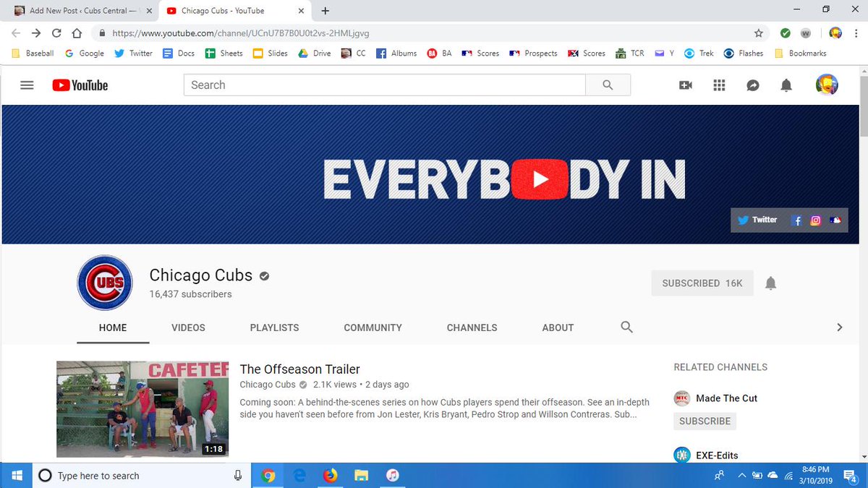Click the bookmark star in the address bar
This screenshot has width=868, height=488.
pyautogui.click(x=757, y=33)
